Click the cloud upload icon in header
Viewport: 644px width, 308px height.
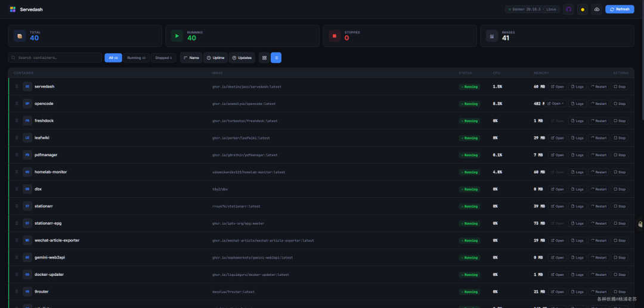pos(597,10)
